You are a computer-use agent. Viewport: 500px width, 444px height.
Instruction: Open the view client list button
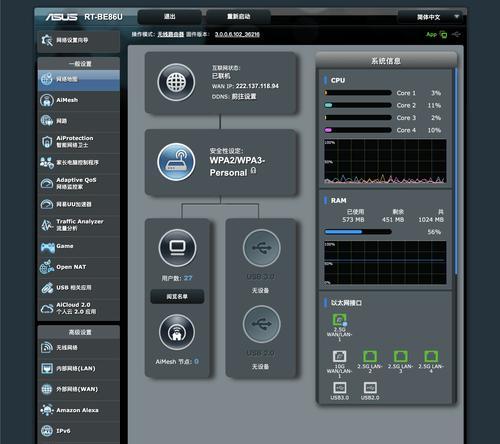[x=177, y=296]
